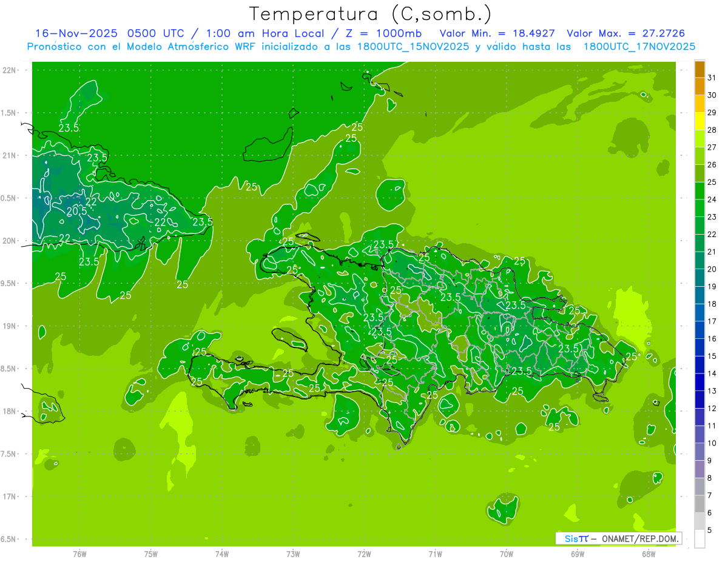Click the '75W' longitude axis label

click(151, 554)
